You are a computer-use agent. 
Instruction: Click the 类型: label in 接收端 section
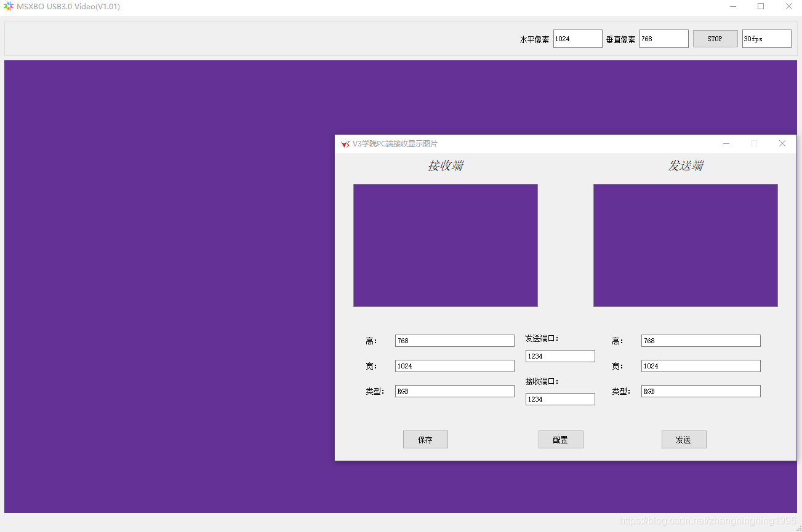click(375, 391)
